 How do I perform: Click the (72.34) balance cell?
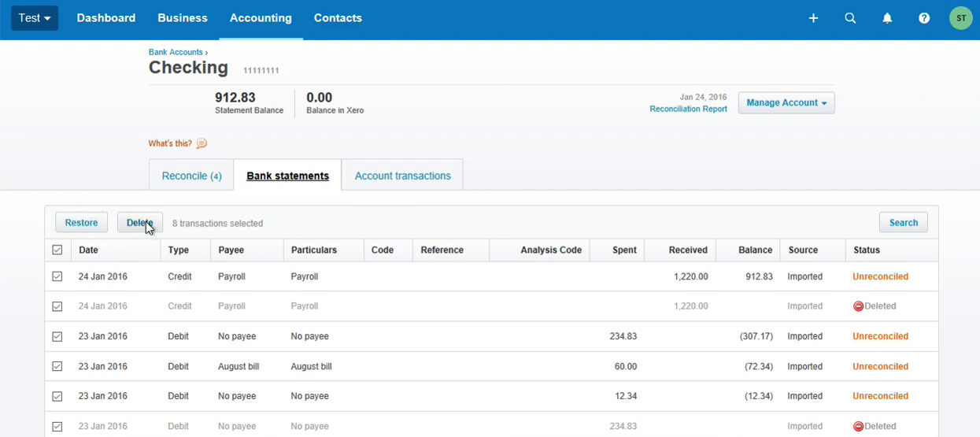tap(759, 367)
